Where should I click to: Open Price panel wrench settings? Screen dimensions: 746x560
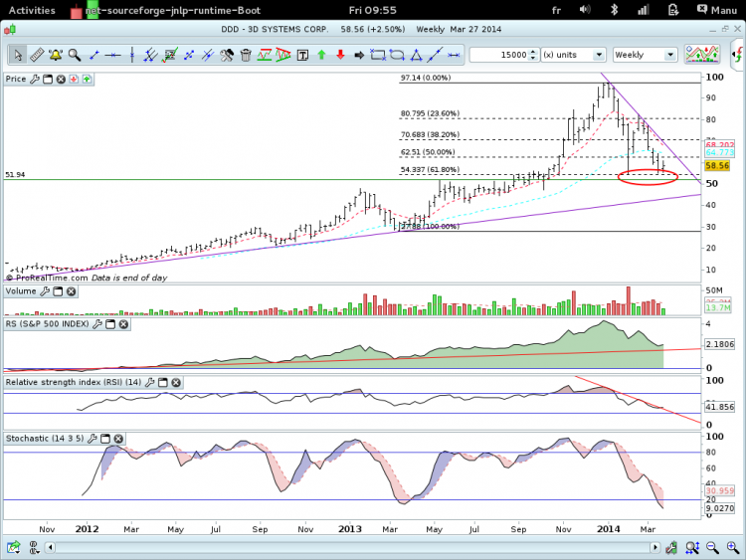[35, 79]
